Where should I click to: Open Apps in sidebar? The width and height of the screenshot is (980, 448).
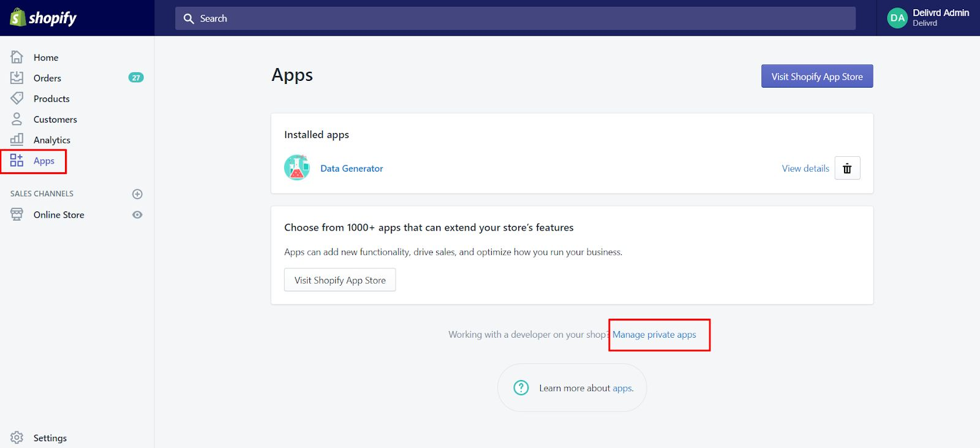pyautogui.click(x=44, y=161)
